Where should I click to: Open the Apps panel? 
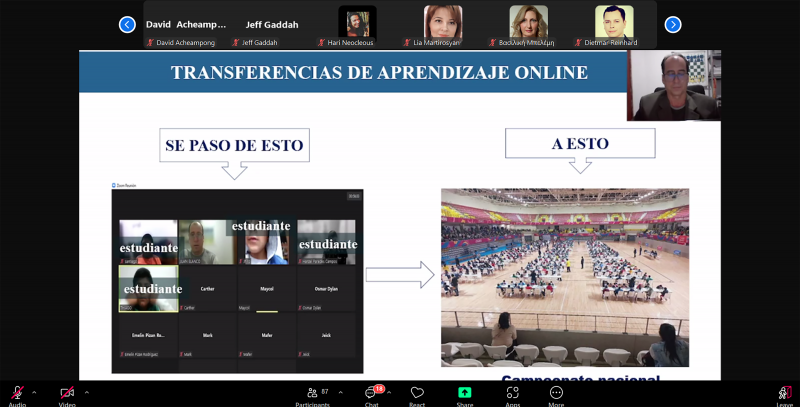point(512,393)
